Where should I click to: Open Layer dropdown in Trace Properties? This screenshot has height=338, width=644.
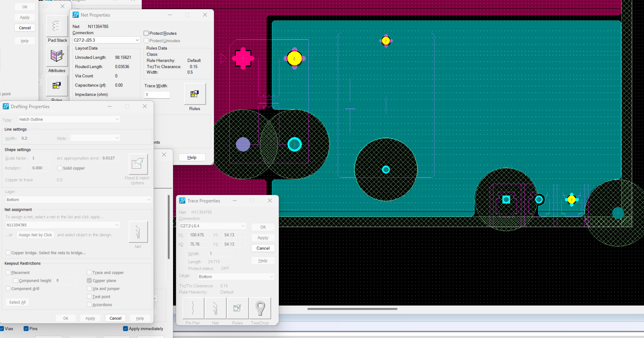[x=236, y=277]
